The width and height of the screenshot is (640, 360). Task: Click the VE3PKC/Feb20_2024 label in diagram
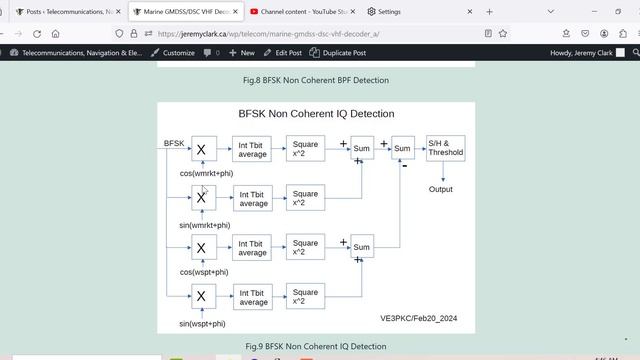point(419,318)
